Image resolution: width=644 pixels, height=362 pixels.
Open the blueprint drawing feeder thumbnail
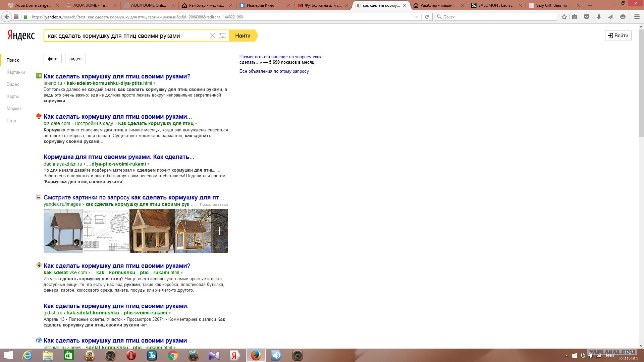106,231
